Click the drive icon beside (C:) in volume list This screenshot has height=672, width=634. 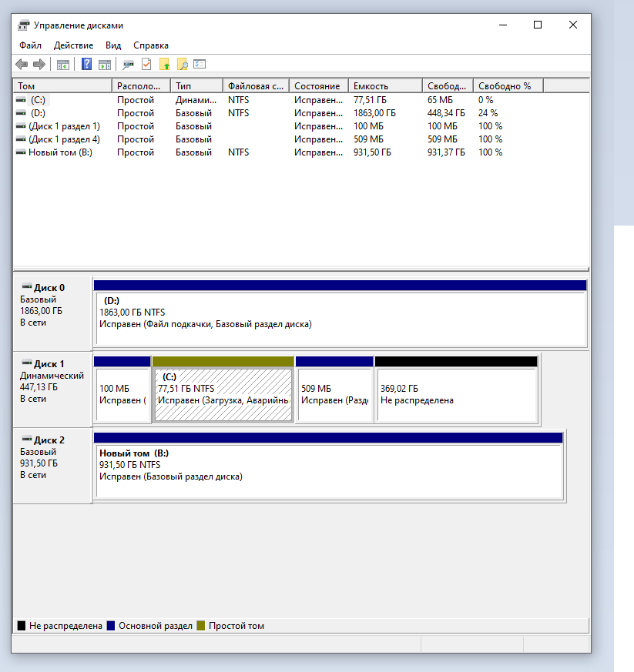tap(21, 100)
